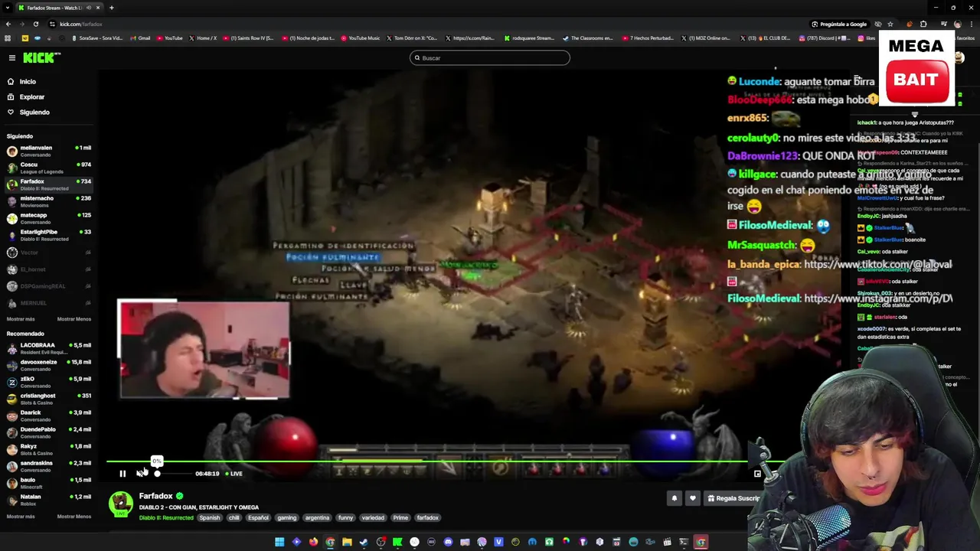Click the green stream progress bar
980x551 pixels.
(427, 461)
